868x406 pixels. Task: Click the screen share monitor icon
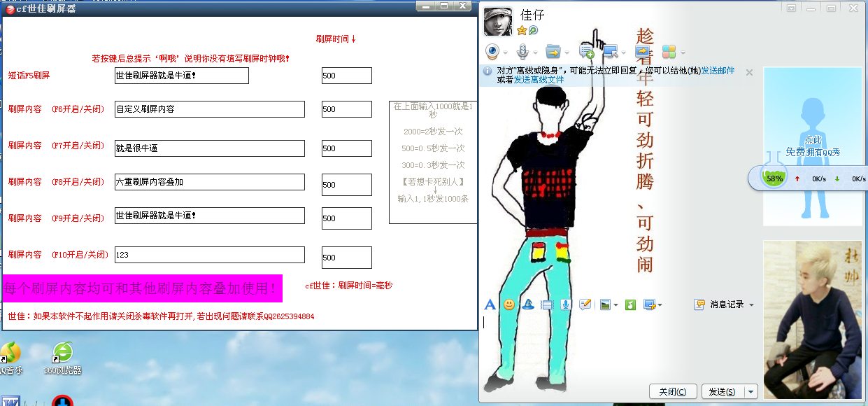(x=643, y=51)
